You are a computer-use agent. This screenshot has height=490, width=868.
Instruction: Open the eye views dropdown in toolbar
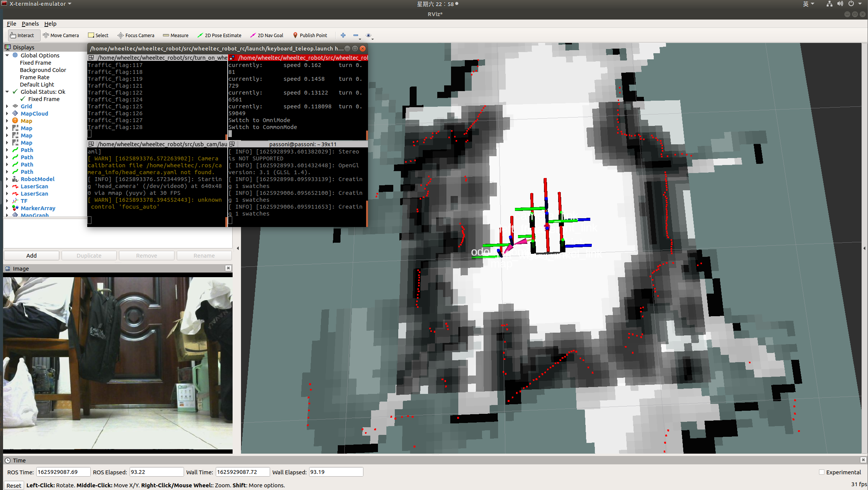click(x=369, y=35)
